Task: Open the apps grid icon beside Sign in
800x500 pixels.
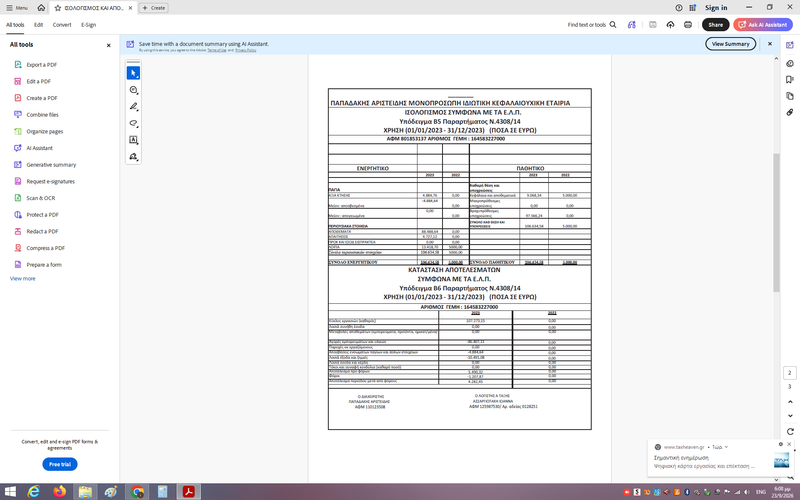Action: point(692,8)
